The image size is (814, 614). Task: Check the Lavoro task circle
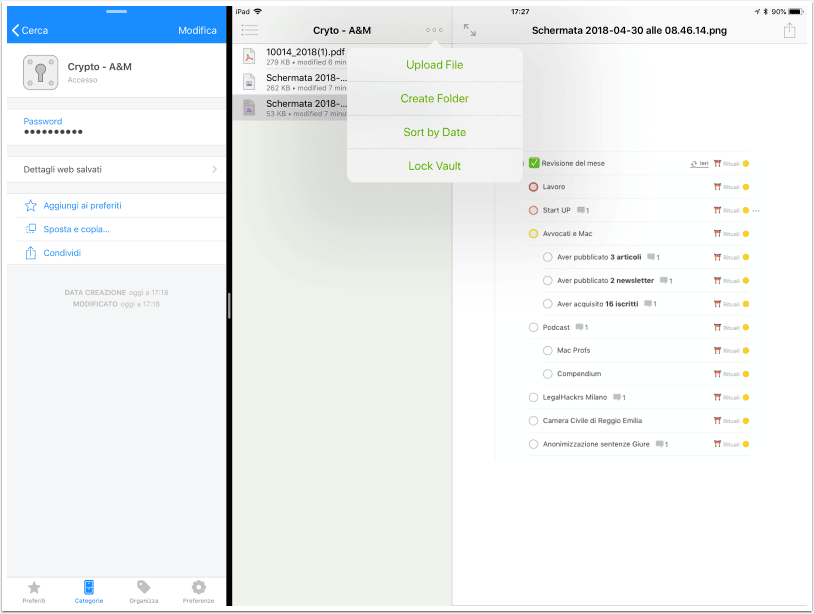(x=533, y=187)
